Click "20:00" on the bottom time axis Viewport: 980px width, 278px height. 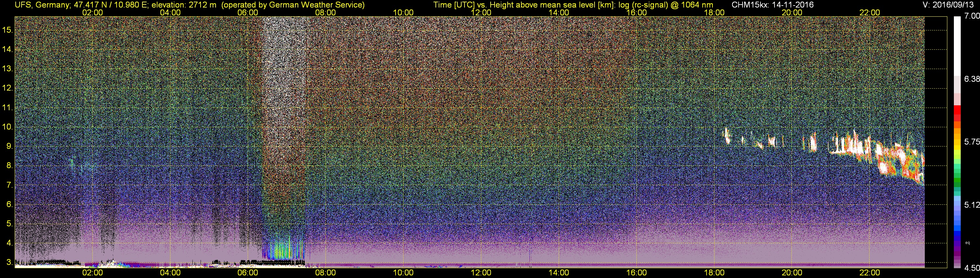click(x=792, y=273)
